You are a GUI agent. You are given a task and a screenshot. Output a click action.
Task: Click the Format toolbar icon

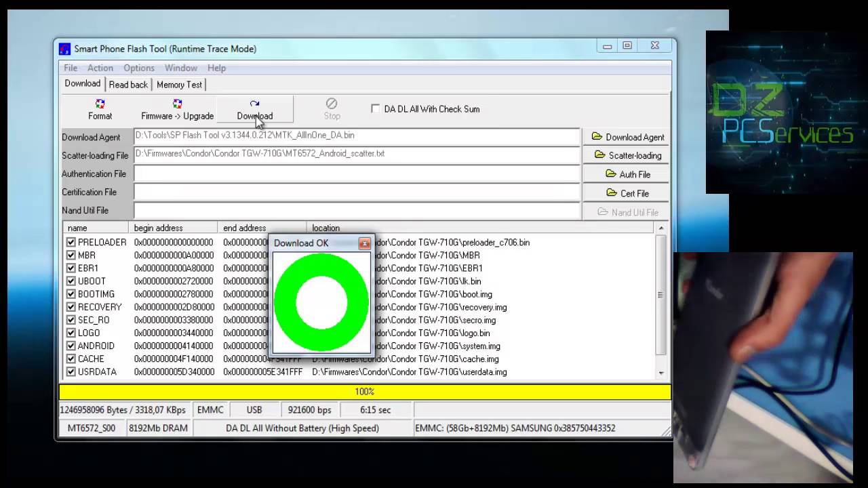(x=100, y=110)
